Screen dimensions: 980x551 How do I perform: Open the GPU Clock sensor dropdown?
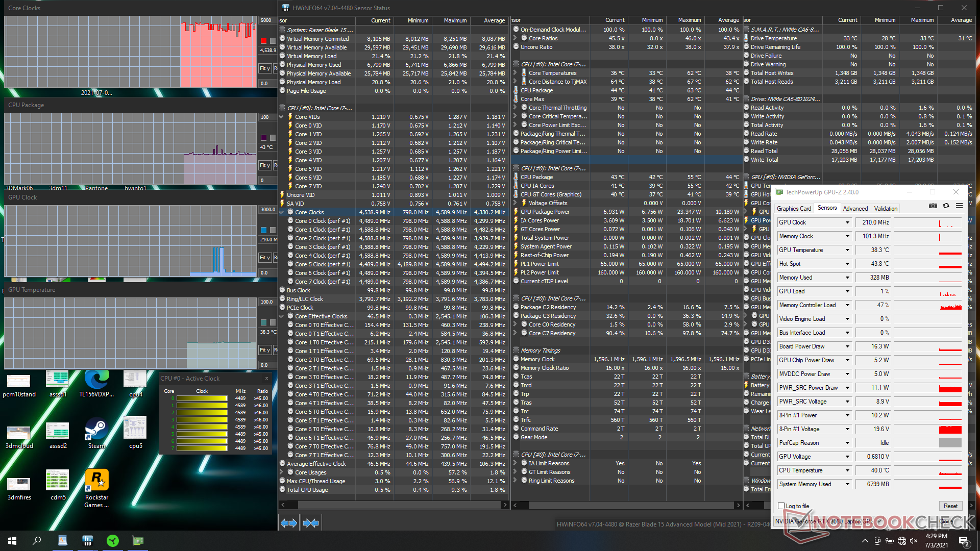click(847, 222)
